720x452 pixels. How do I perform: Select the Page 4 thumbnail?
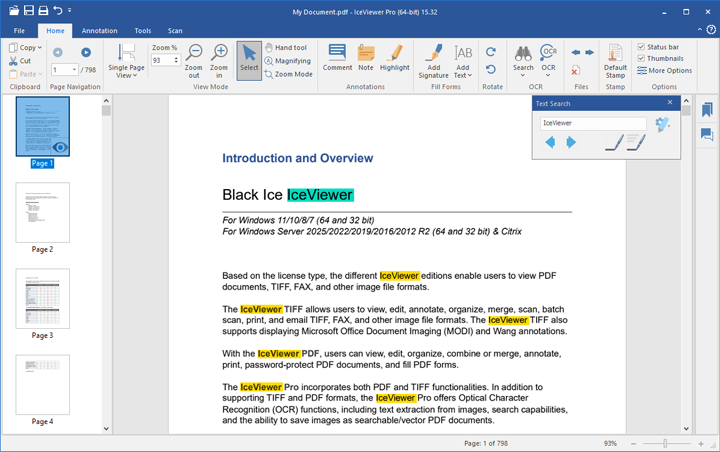click(43, 385)
